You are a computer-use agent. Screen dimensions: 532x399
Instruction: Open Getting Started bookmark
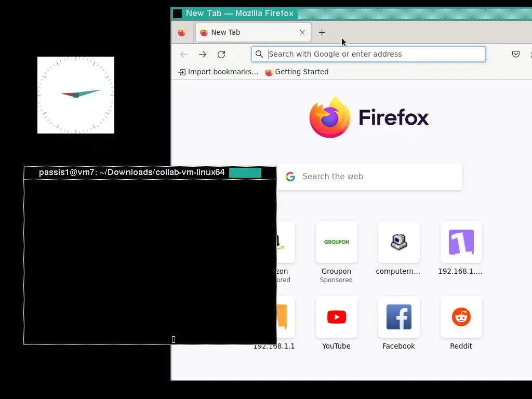[297, 72]
